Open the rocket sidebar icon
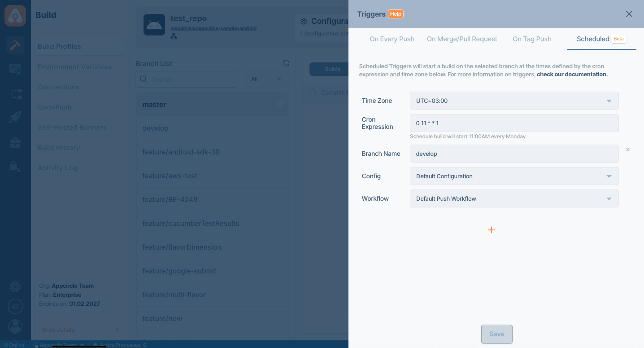 (15, 118)
